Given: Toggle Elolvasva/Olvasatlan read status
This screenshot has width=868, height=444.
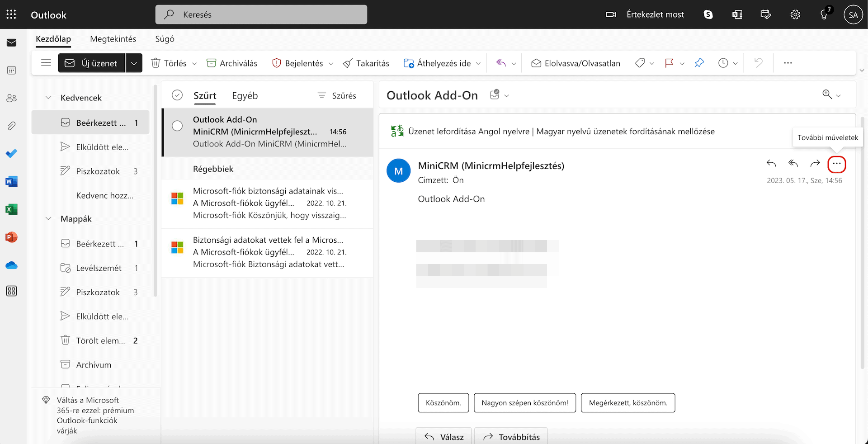Looking at the screenshot, I should [x=576, y=63].
